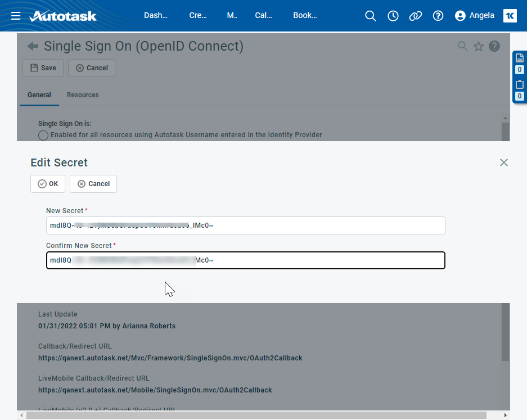Screen dimensions: 527x420
Task: Confirm the new secret with OK
Action: tap(48, 184)
